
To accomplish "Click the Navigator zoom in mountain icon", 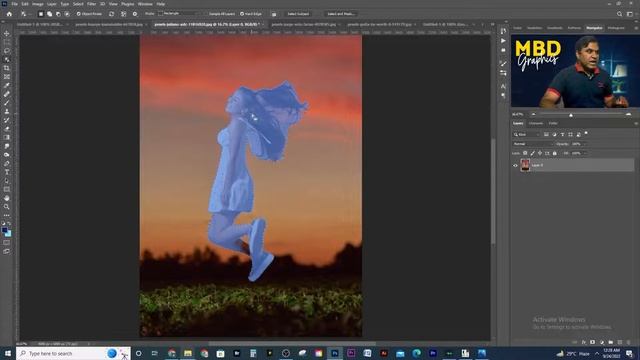I will coord(629,115).
